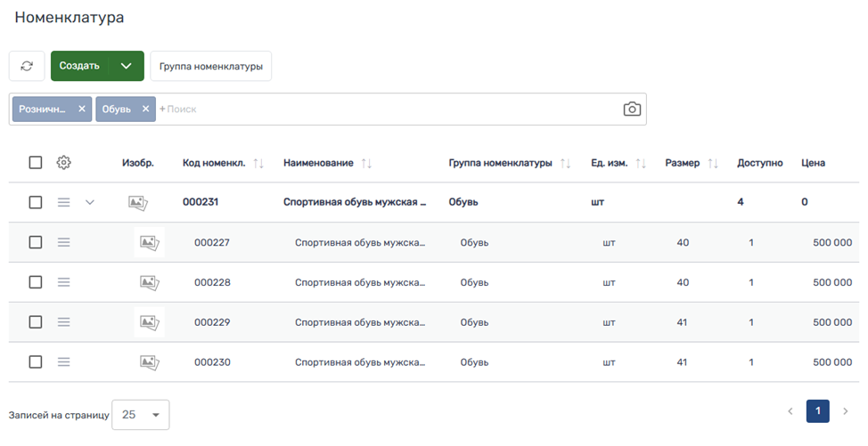Sort by Размер column
Viewport: 868px width, 446px height.
click(712, 164)
